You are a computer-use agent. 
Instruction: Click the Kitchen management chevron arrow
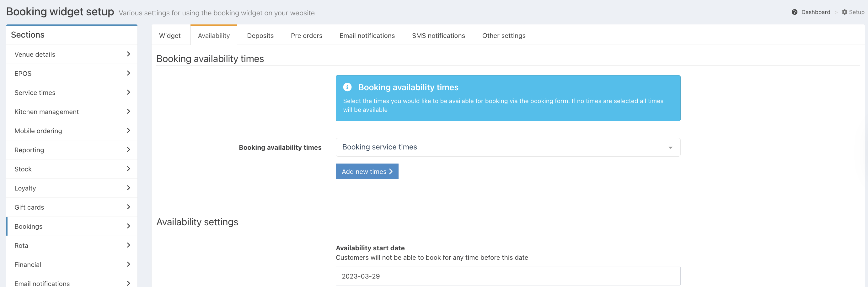pyautogui.click(x=128, y=111)
